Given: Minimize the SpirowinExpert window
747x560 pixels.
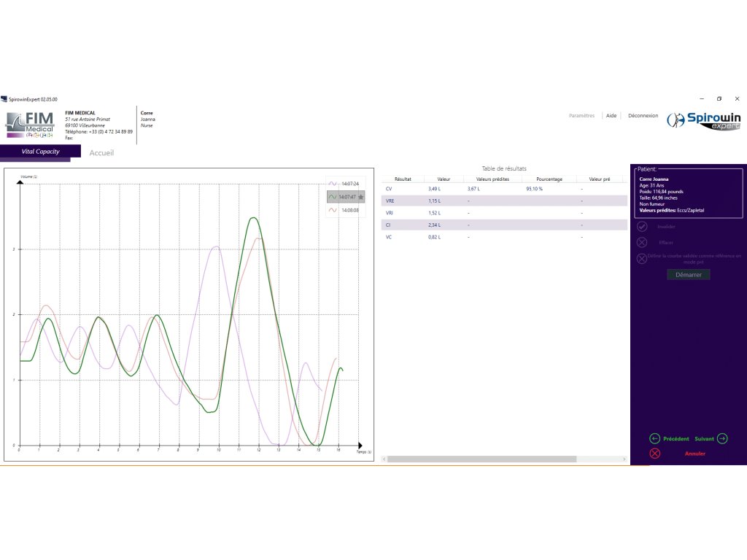Looking at the screenshot, I should point(701,98).
